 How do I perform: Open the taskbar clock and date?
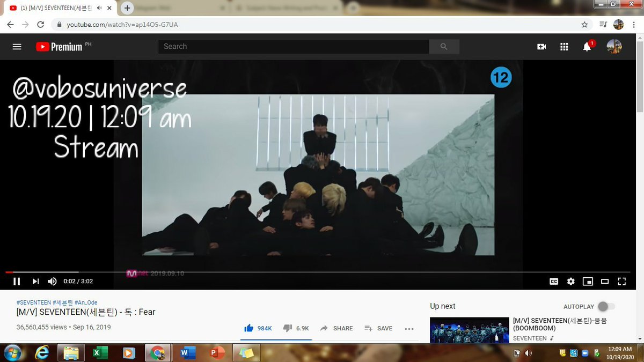620,353
